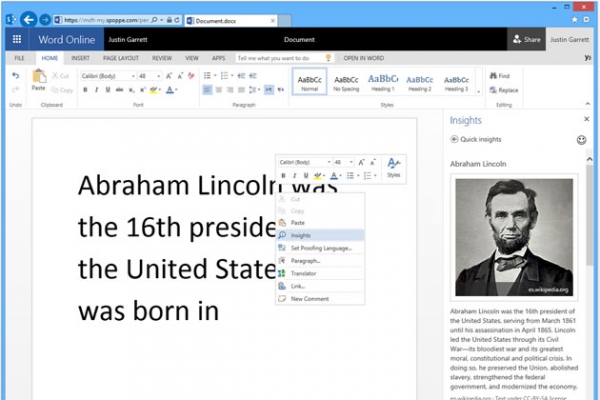Click the Line Spacing icon in ribbon
Viewport: 600px width, 400px height.
[x=252, y=90]
